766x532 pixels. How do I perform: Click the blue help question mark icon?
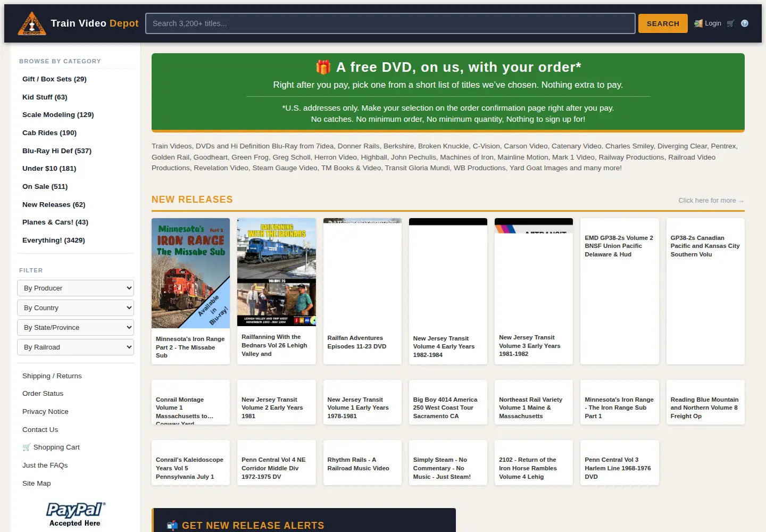pos(745,23)
